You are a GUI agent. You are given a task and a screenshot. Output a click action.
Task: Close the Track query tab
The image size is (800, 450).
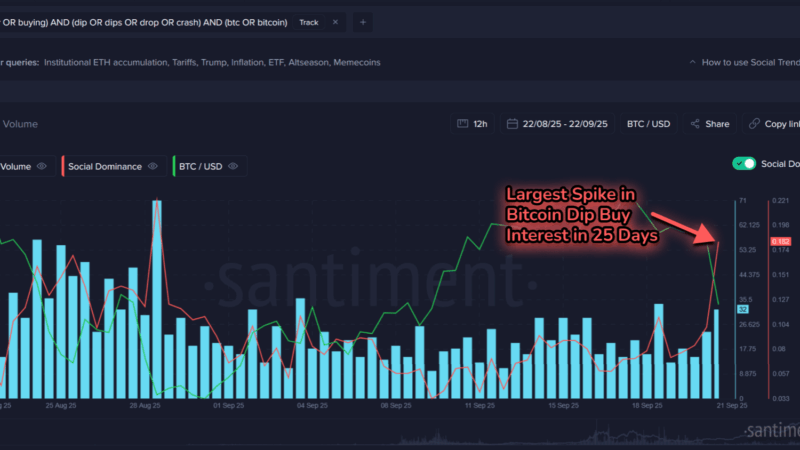click(335, 21)
